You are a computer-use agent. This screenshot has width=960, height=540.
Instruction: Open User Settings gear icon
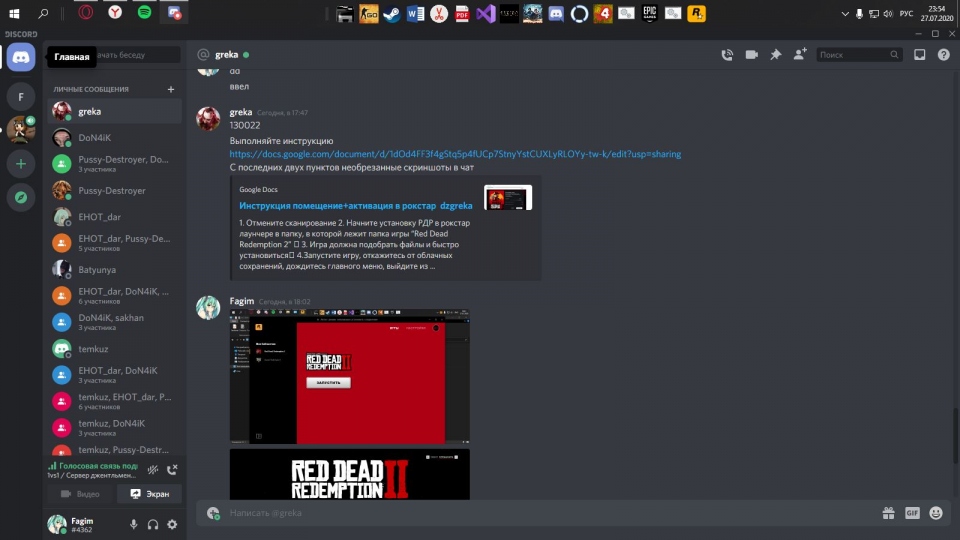click(x=172, y=524)
